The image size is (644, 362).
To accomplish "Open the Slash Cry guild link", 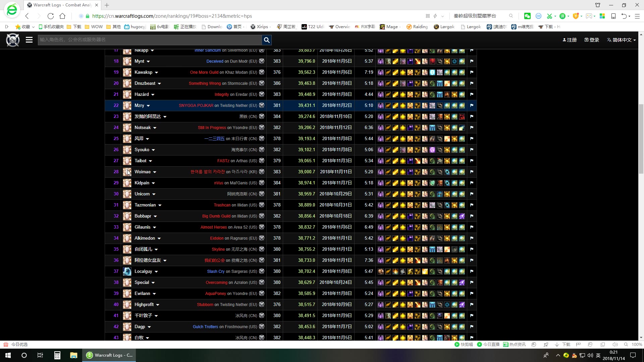I will point(216,271).
